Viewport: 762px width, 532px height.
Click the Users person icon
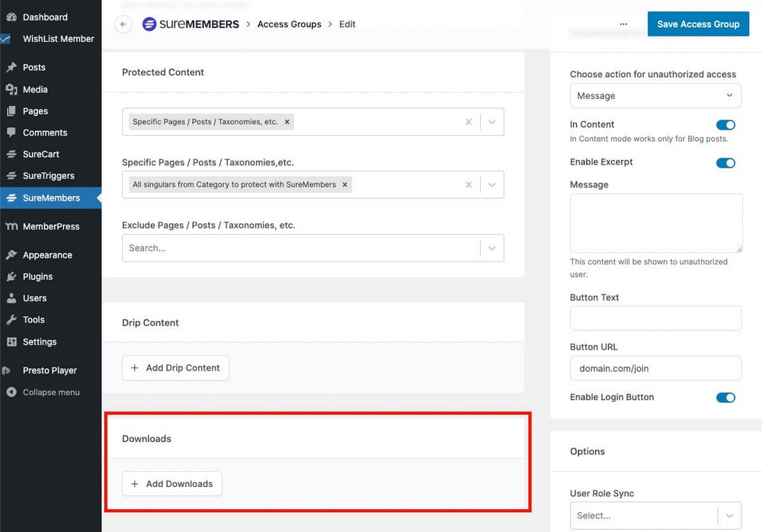click(11, 298)
